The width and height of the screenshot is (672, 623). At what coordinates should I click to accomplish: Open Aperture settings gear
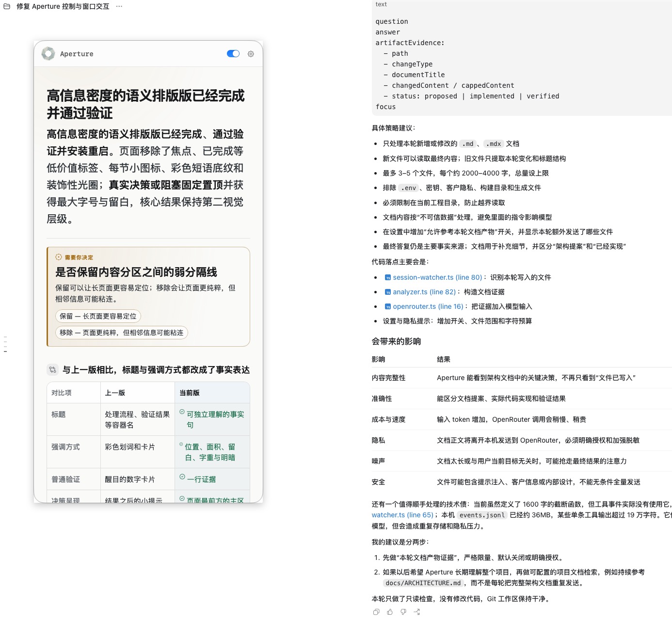click(251, 54)
